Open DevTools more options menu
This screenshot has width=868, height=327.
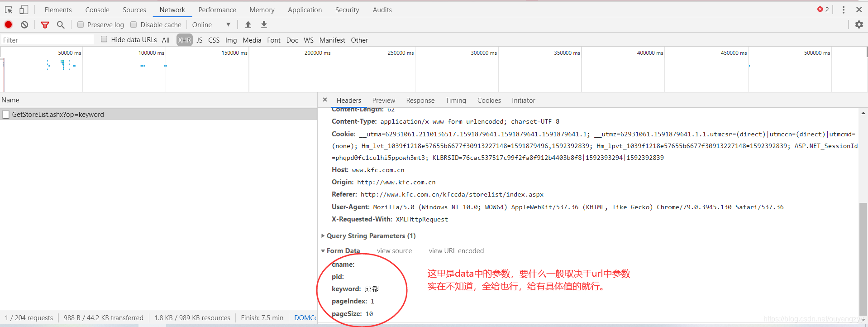point(844,10)
